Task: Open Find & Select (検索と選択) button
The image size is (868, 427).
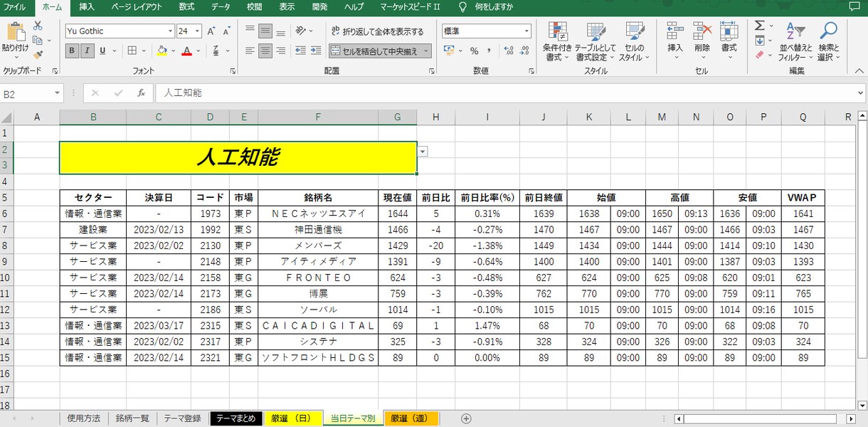Action: (828, 41)
